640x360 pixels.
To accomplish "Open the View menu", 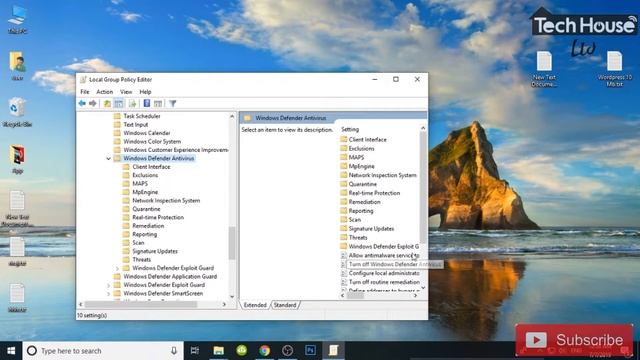I will (126, 92).
